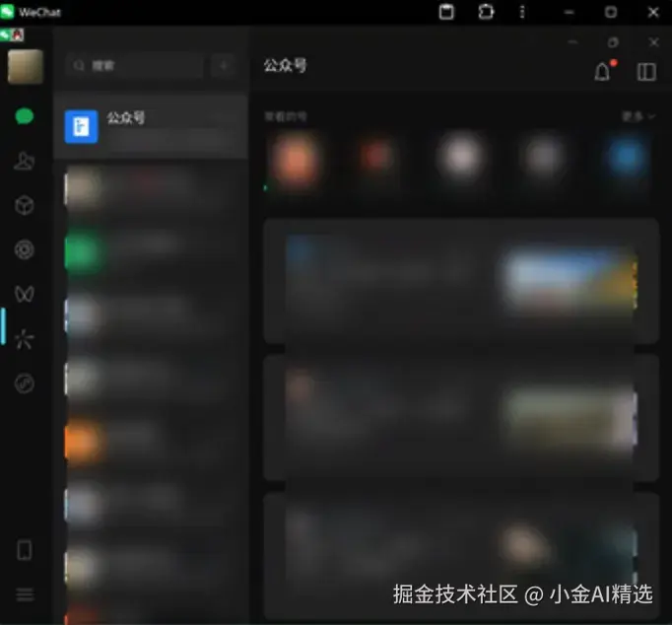Click the mobile phone icon in sidebar
This screenshot has height=625, width=672.
click(25, 550)
